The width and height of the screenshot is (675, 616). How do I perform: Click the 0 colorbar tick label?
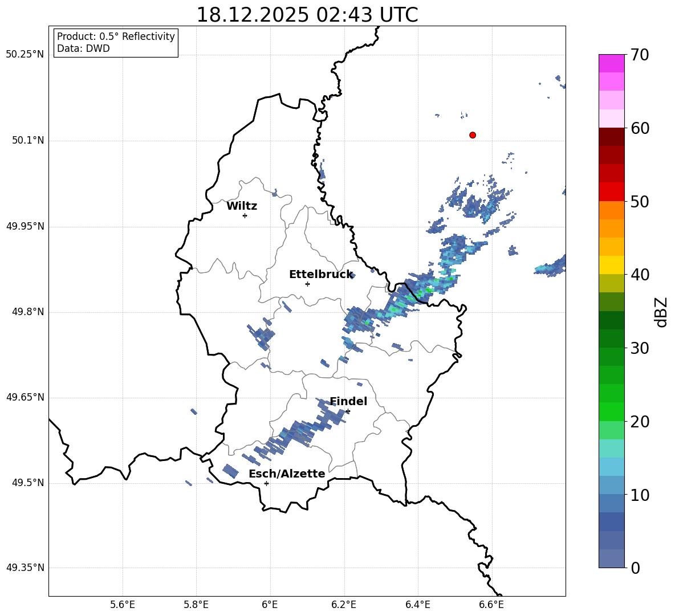[x=635, y=568]
